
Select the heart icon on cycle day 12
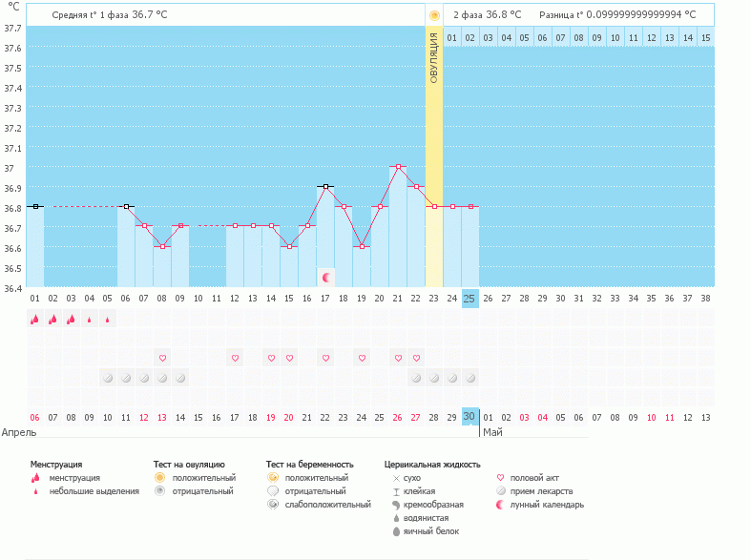tap(235, 358)
